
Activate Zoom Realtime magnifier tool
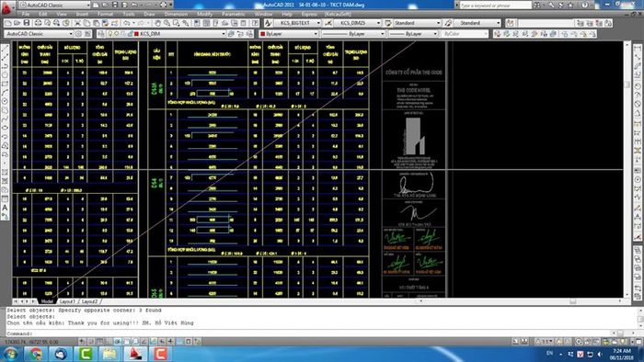(167, 23)
